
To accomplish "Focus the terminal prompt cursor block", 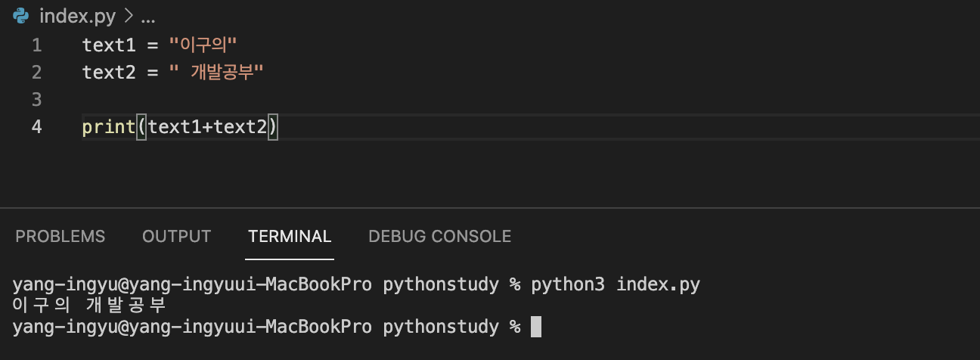I will (536, 327).
